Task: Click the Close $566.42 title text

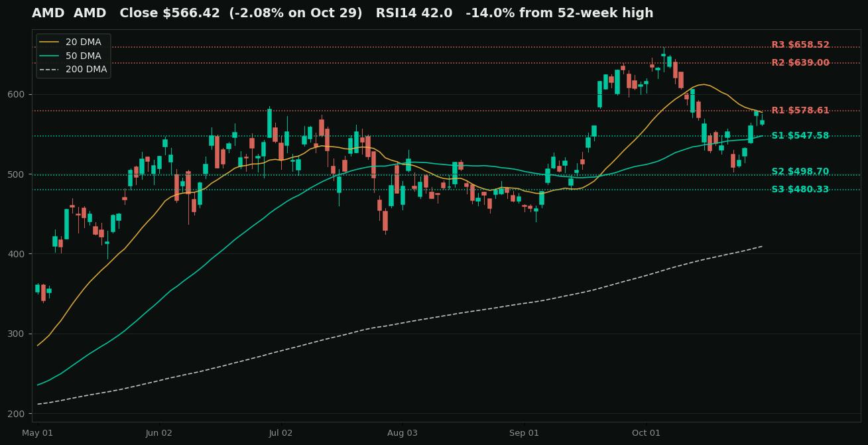Action: (169, 13)
